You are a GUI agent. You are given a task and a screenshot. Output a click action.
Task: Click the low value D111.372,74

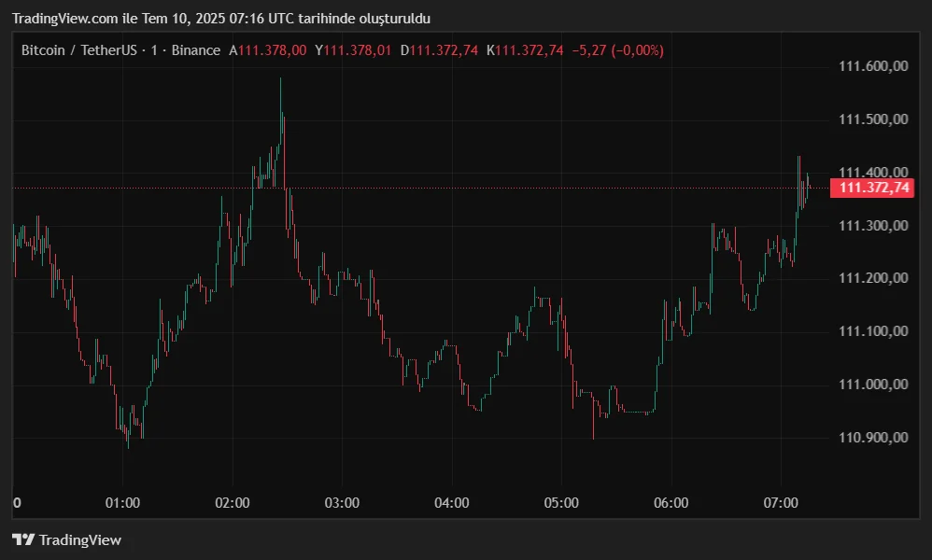439,50
